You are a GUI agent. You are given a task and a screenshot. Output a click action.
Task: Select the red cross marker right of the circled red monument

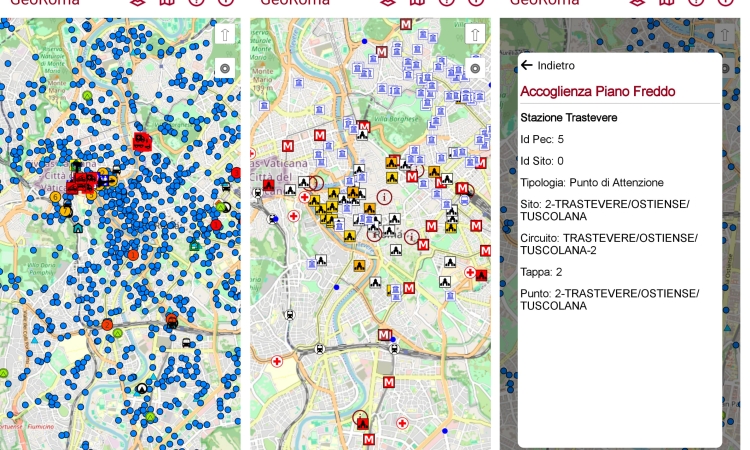(402, 423)
